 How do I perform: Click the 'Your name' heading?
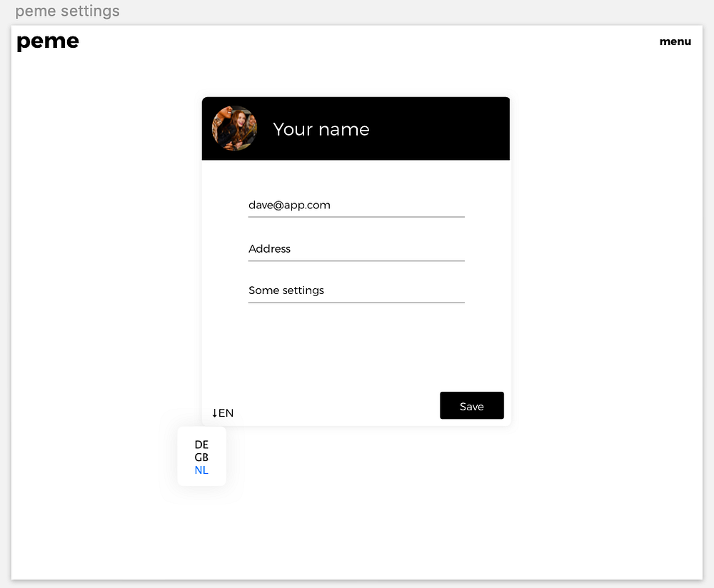click(x=321, y=129)
